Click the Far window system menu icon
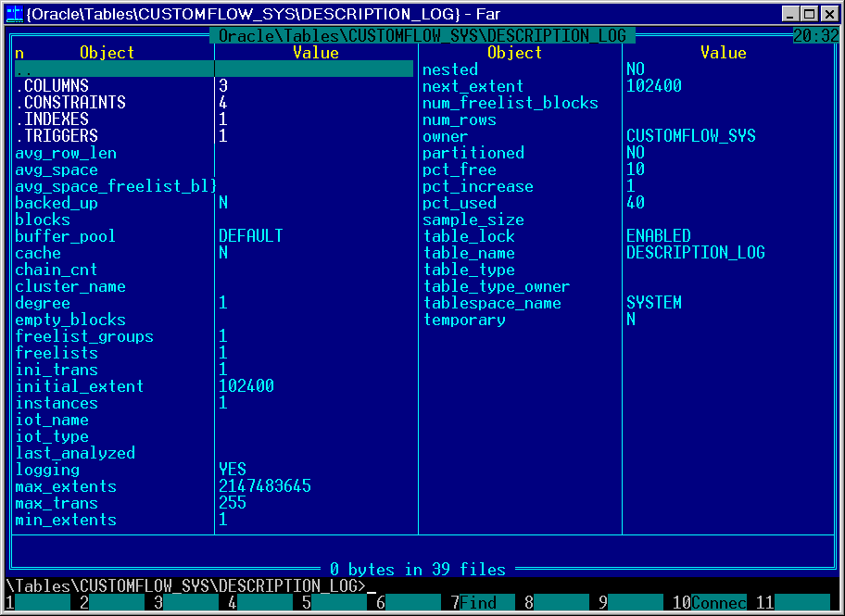 click(14, 14)
